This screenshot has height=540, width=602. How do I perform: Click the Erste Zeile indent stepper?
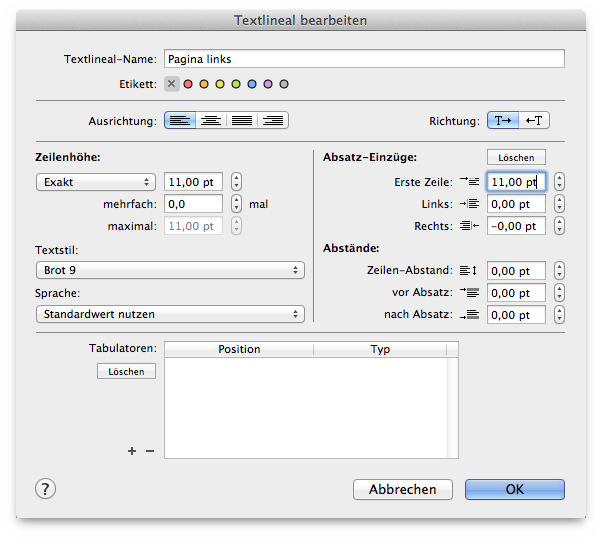(x=559, y=182)
